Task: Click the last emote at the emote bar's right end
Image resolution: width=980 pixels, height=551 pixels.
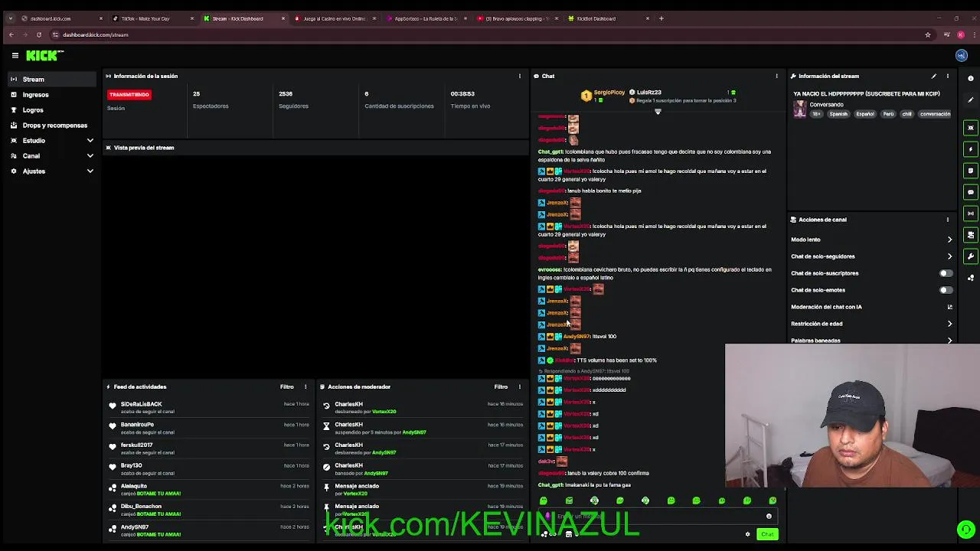Action: (773, 500)
